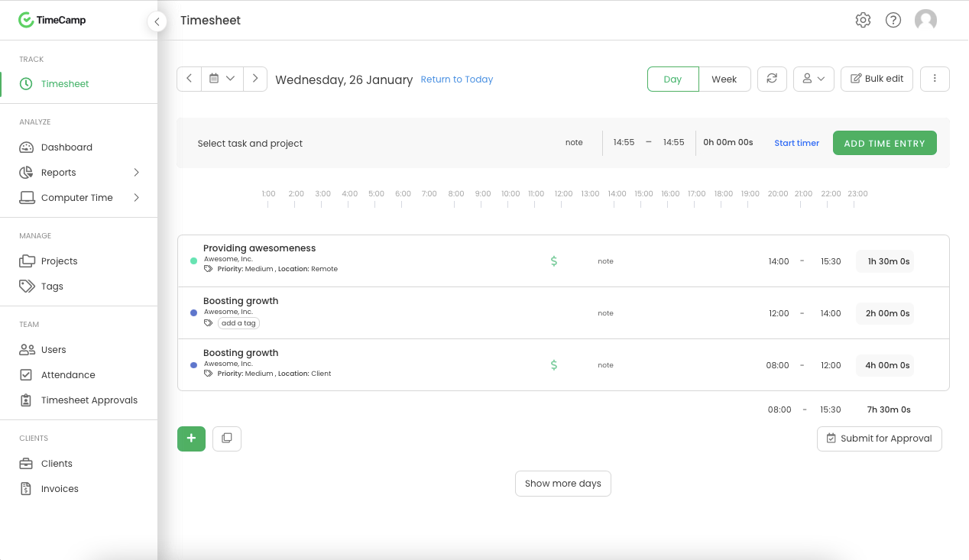969x560 pixels.
Task: Open the user filter dropdown
Action: pyautogui.click(x=813, y=79)
